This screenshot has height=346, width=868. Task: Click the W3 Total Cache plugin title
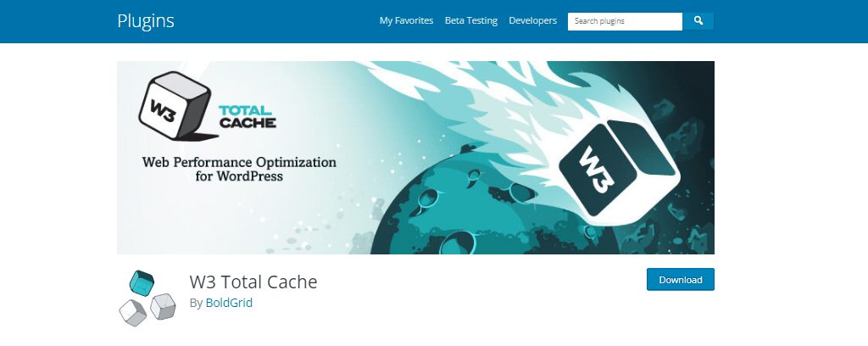[253, 282]
